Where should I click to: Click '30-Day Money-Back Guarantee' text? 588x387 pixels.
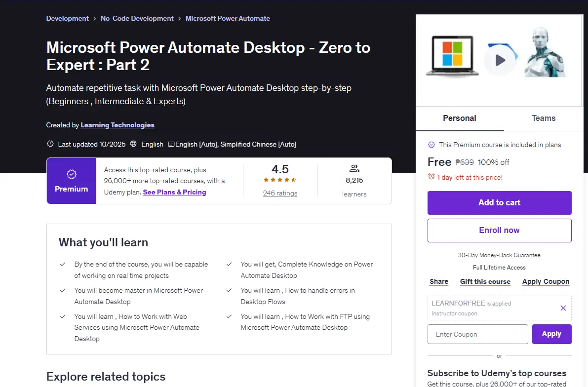click(499, 255)
